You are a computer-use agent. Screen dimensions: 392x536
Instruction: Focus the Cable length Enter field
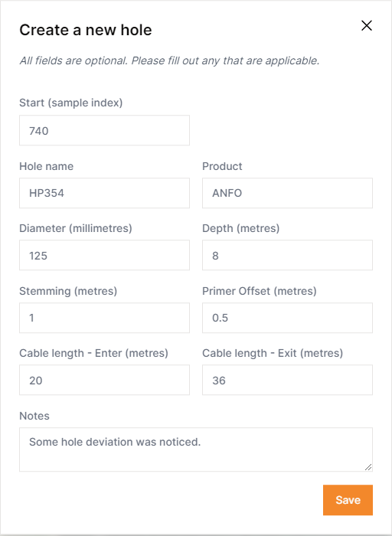click(x=104, y=380)
